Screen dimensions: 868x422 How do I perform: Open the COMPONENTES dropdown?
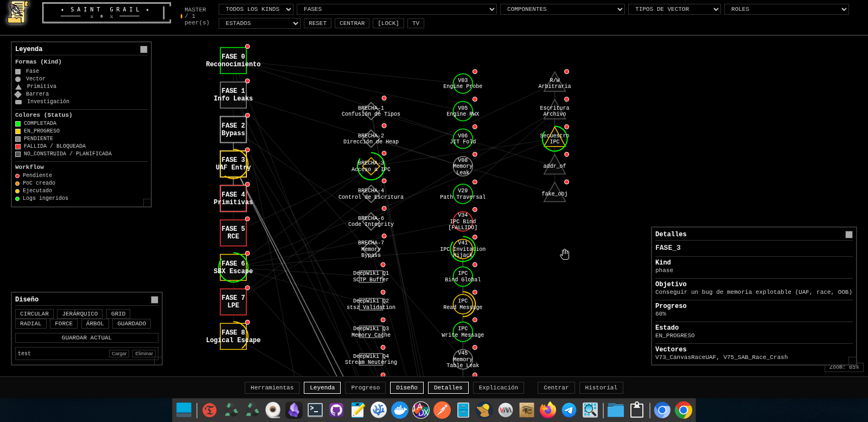[x=563, y=9]
